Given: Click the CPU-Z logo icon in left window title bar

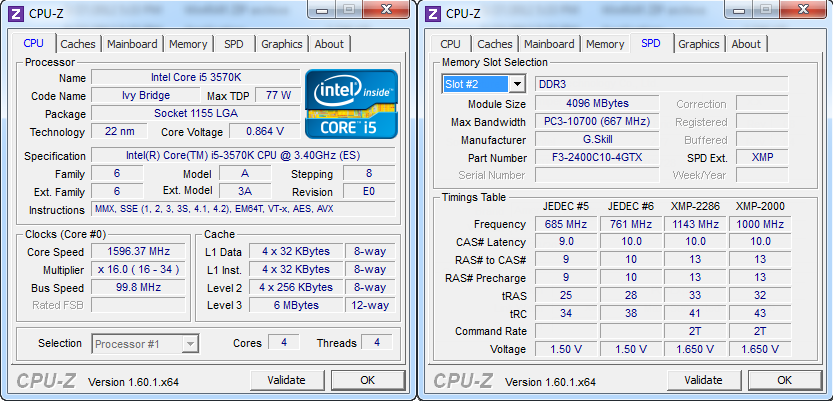Looking at the screenshot, I should 16,13.
